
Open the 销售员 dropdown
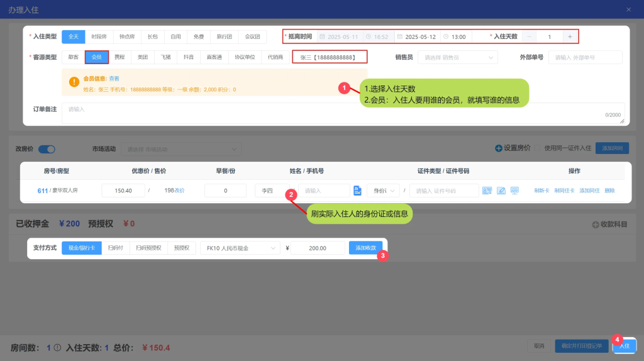coord(457,57)
